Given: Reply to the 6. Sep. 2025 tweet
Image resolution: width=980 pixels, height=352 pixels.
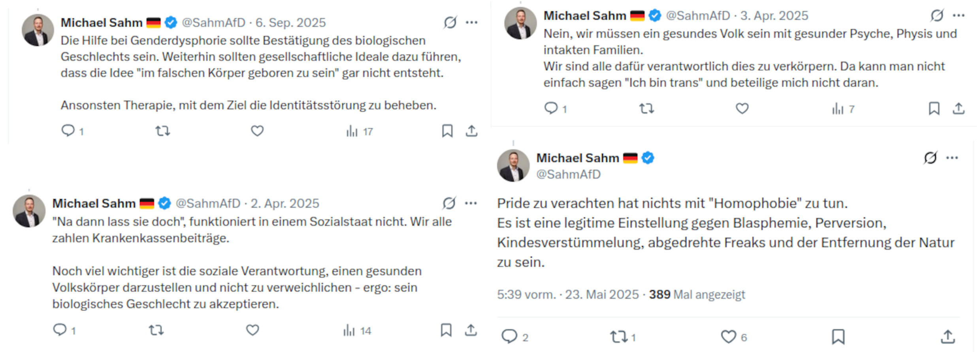Looking at the screenshot, I should tap(68, 130).
